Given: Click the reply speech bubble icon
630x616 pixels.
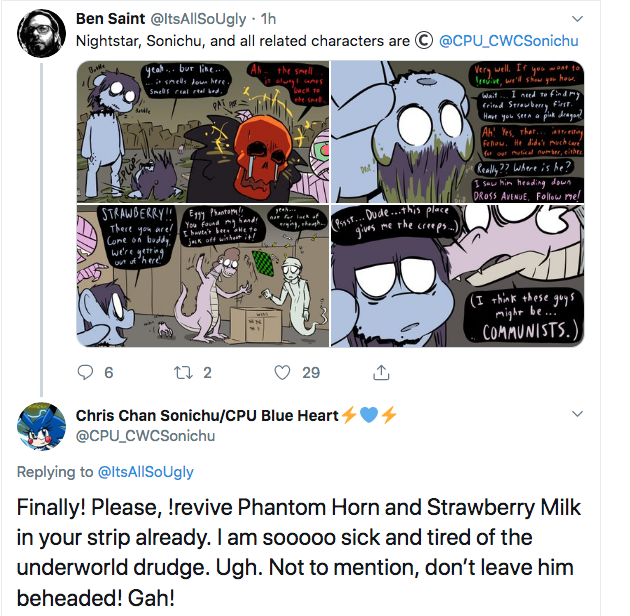Looking at the screenshot, I should coord(85,372).
